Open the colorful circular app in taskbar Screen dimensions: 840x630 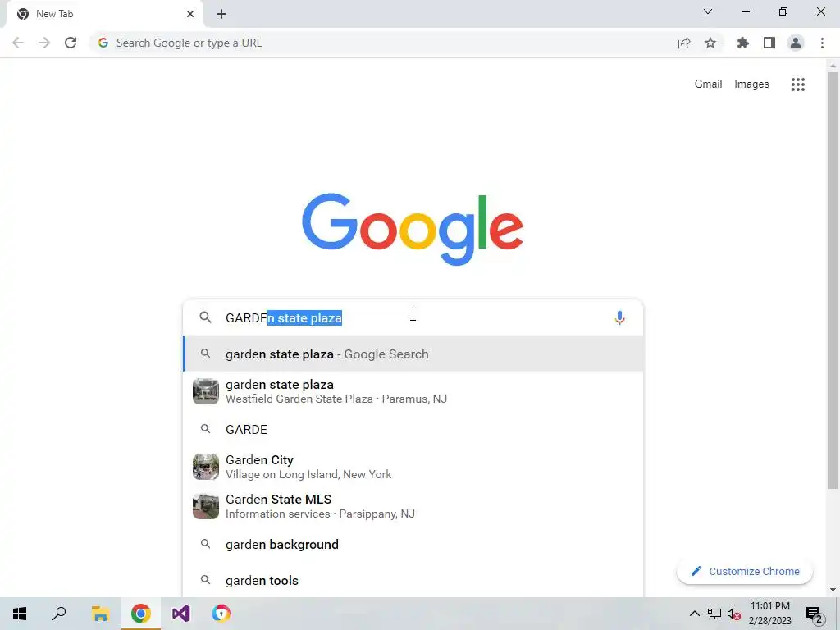(221, 614)
